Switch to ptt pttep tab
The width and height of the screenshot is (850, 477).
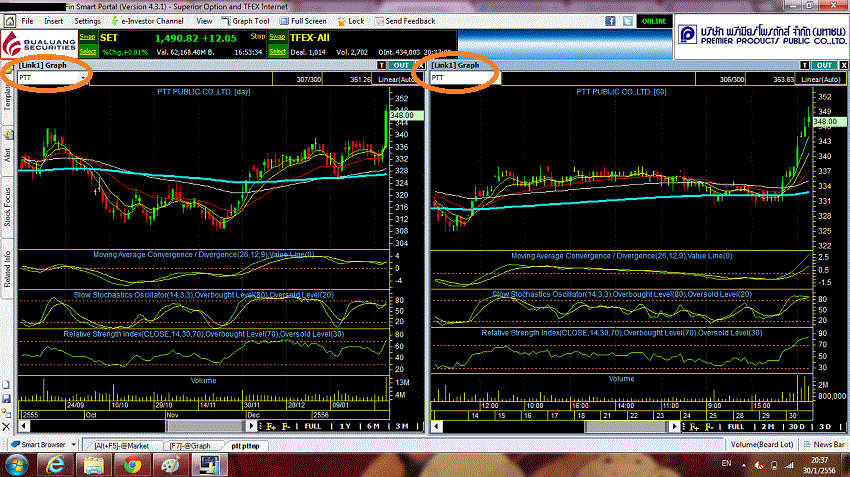click(x=245, y=446)
